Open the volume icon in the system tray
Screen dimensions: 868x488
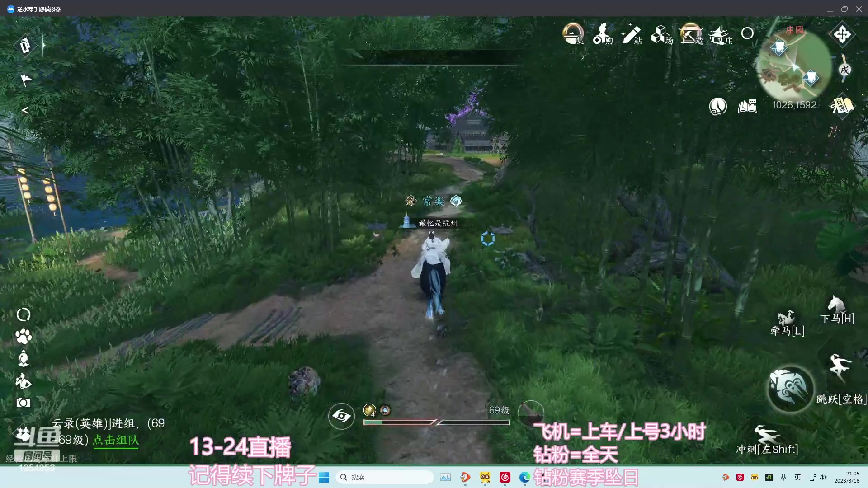[823, 477]
